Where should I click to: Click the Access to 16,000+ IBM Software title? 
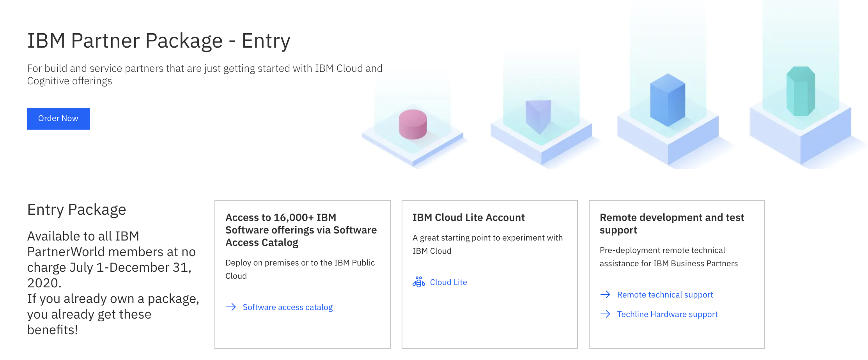pyautogui.click(x=301, y=230)
